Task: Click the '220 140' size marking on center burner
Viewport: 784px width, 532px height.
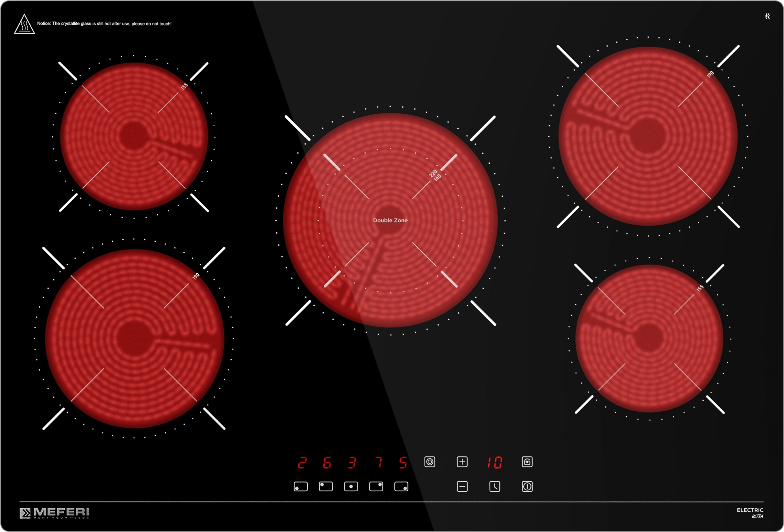Action: (435, 175)
